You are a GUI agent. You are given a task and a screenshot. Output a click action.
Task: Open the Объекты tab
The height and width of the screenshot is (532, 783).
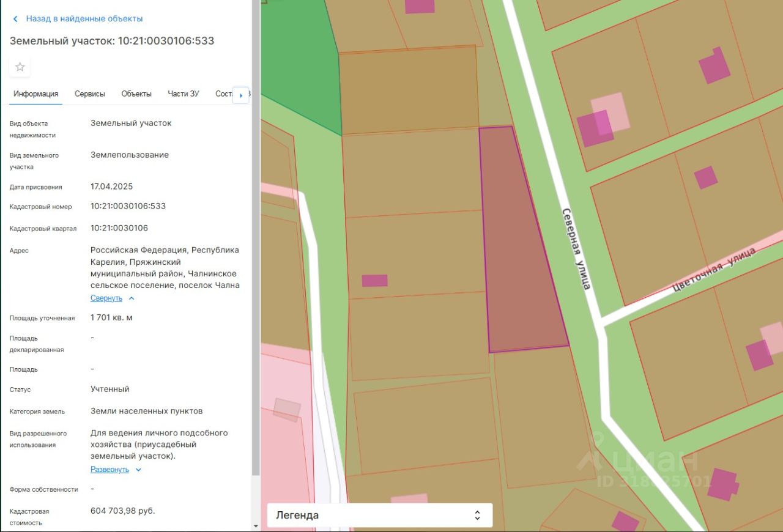pos(136,94)
